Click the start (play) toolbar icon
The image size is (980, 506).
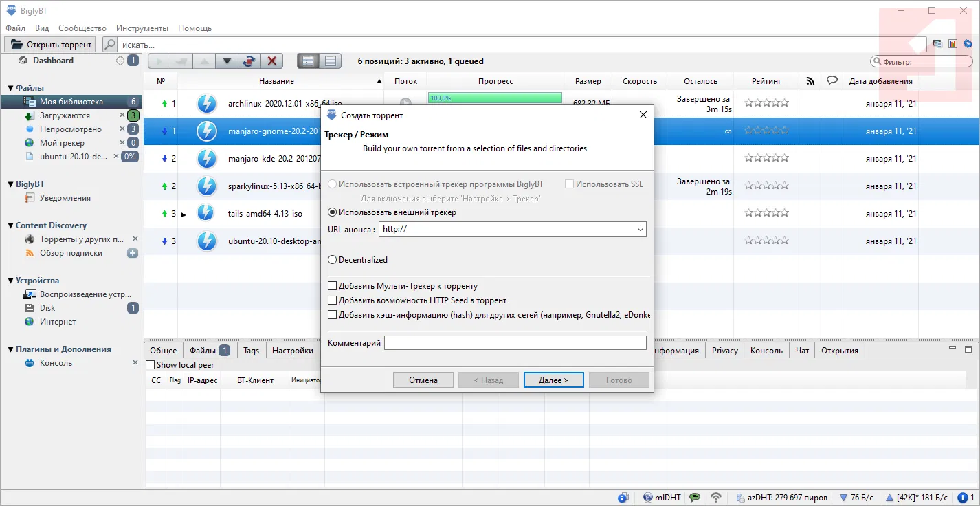click(159, 61)
